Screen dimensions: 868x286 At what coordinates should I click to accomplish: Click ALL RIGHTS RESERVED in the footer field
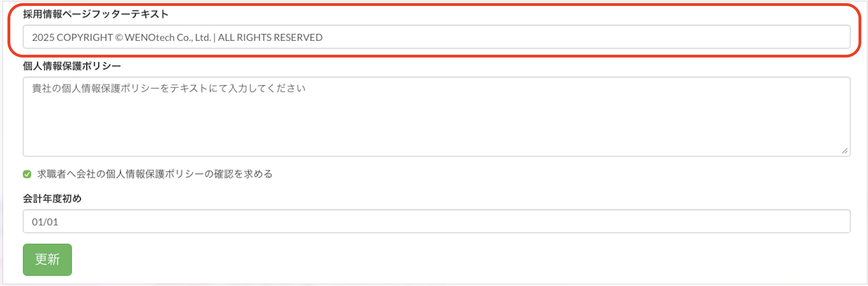coord(270,37)
